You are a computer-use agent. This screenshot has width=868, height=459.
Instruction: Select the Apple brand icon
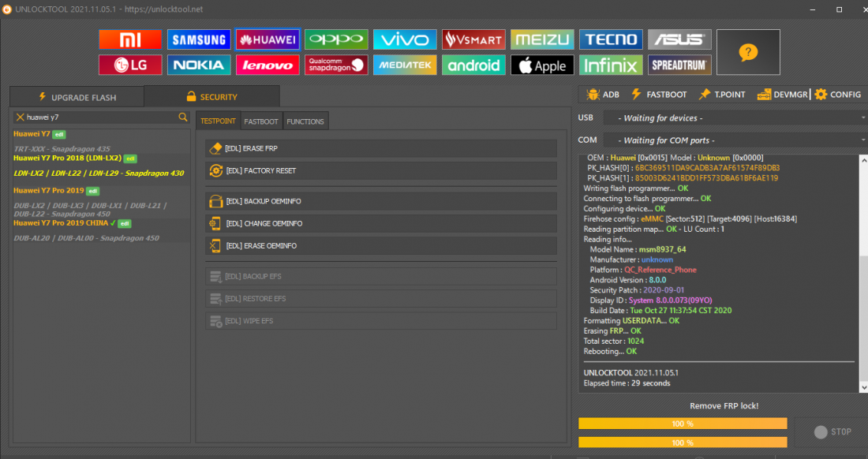(542, 65)
